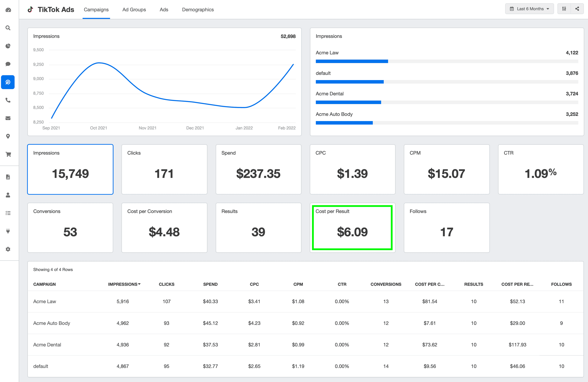Open the sliders customize settings button
The width and height of the screenshot is (588, 382).
(x=564, y=9)
